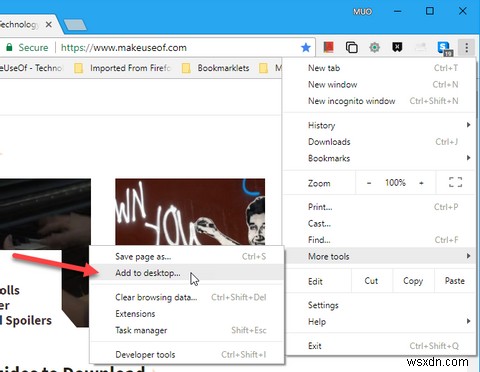Expand the More tools submenu

coord(379,256)
